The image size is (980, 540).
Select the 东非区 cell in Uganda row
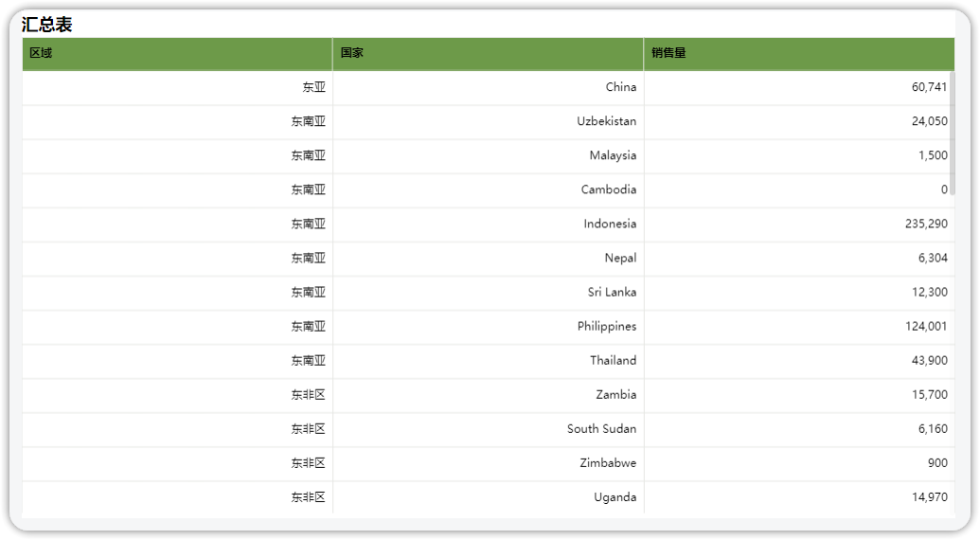click(x=177, y=497)
